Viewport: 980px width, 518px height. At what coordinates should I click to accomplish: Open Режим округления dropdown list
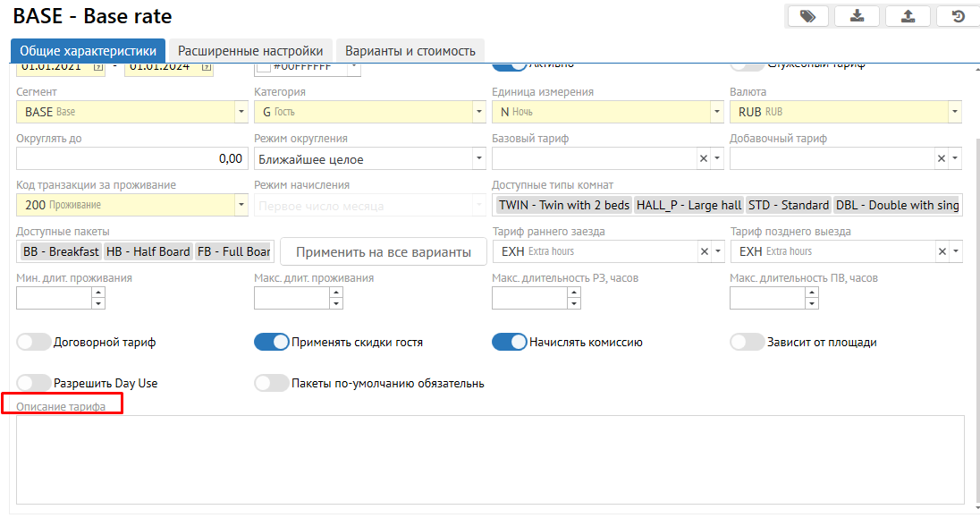coord(478,159)
